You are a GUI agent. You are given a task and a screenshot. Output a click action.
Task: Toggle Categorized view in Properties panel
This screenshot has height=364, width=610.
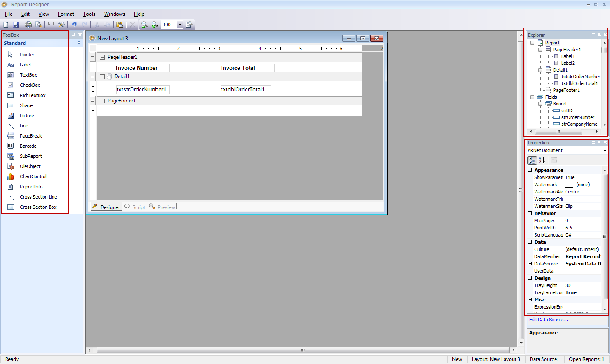532,160
